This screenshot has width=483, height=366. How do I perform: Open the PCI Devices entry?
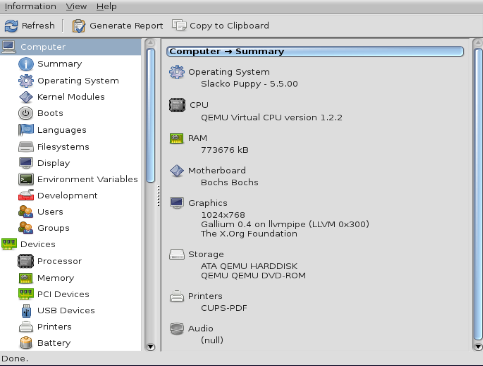(63, 294)
